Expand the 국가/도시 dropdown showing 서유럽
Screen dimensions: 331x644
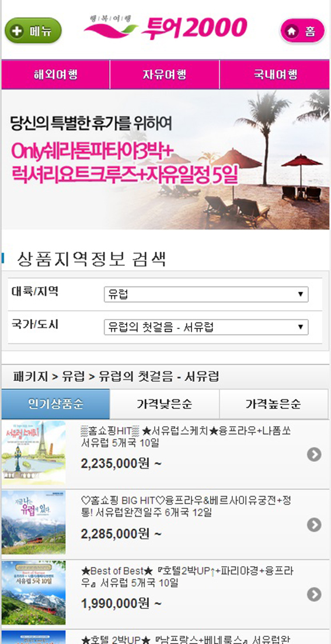[206, 327]
